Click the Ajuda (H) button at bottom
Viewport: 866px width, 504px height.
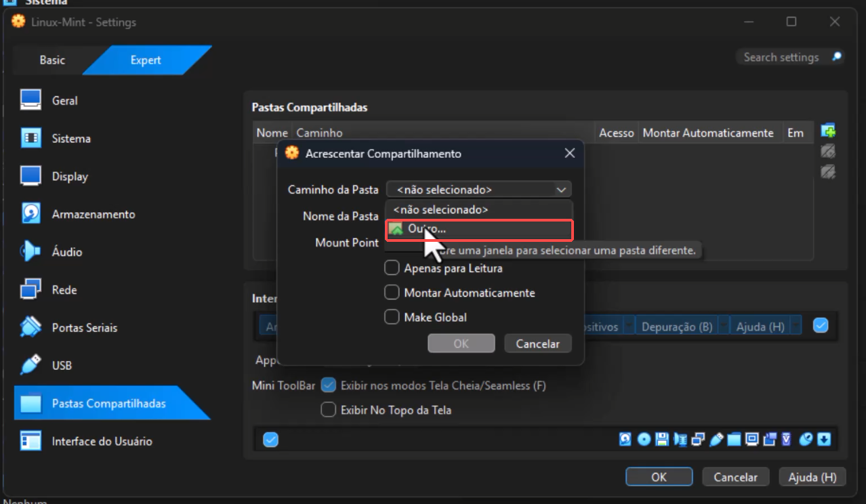tap(812, 477)
